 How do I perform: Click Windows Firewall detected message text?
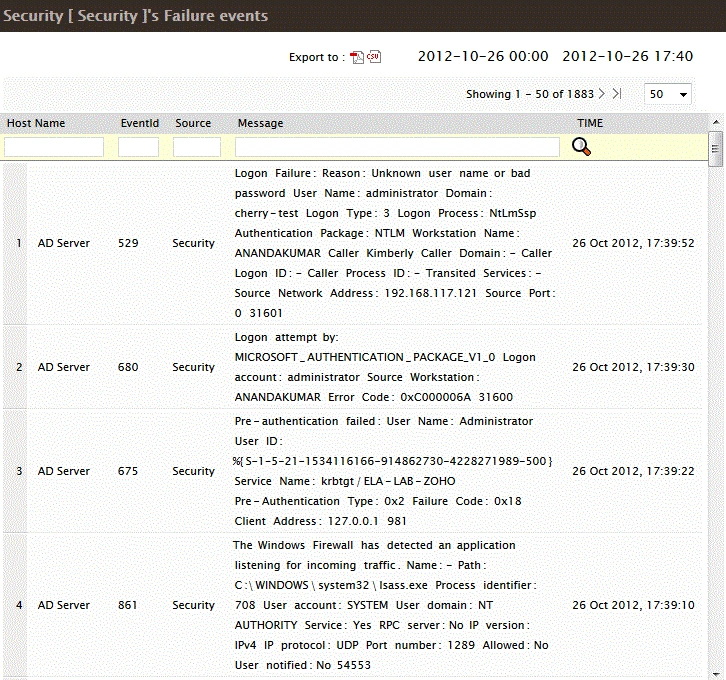tap(391, 605)
